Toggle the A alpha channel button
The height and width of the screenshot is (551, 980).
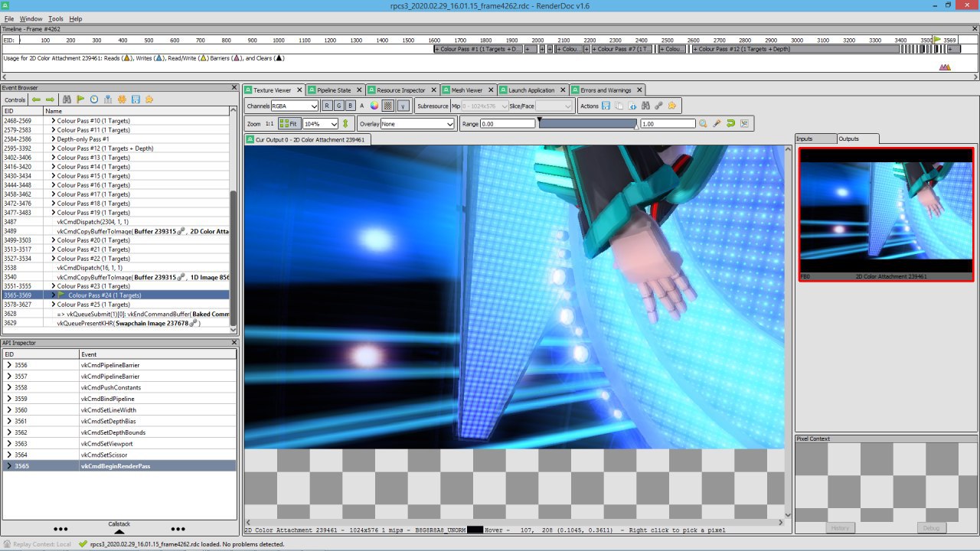362,106
